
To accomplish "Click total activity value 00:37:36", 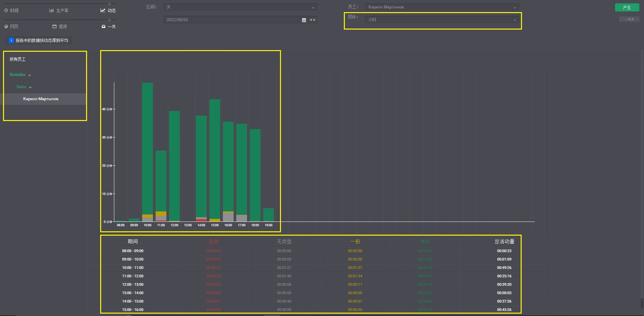I will click(504, 301).
